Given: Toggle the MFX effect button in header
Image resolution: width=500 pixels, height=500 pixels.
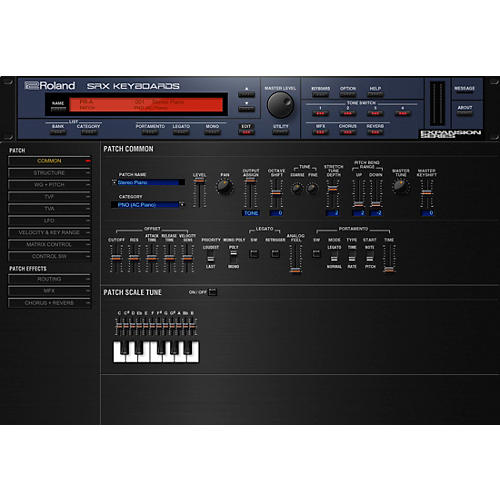Looking at the screenshot, I should pyautogui.click(x=320, y=132).
